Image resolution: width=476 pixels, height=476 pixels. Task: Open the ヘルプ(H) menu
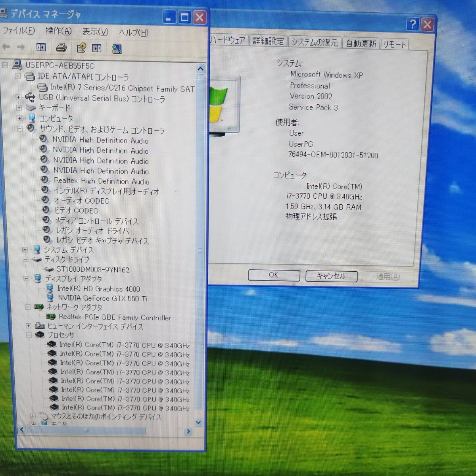(134, 33)
